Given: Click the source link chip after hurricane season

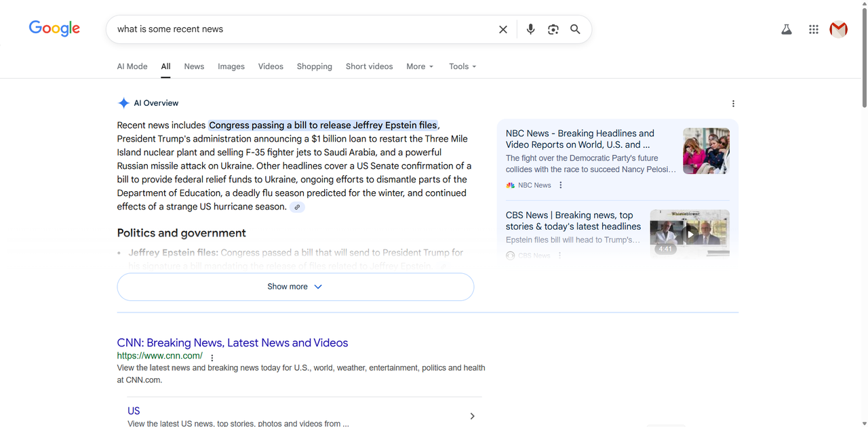Looking at the screenshot, I should pos(297,207).
